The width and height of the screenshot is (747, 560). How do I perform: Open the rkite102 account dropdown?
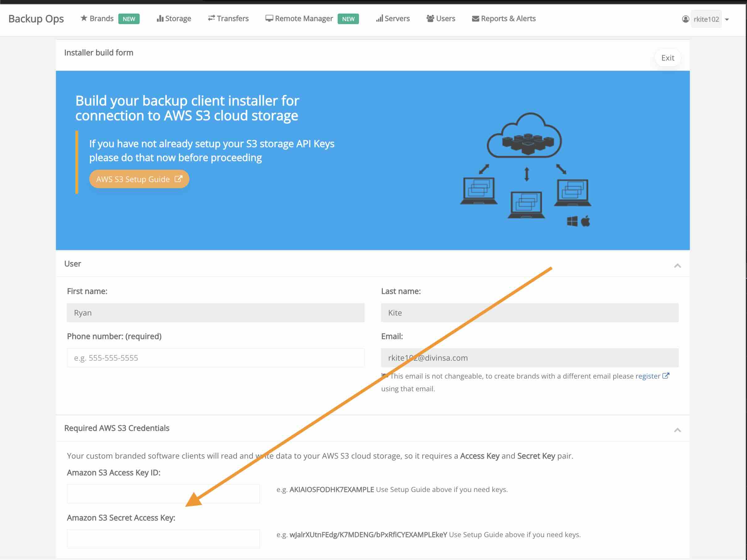tap(707, 19)
